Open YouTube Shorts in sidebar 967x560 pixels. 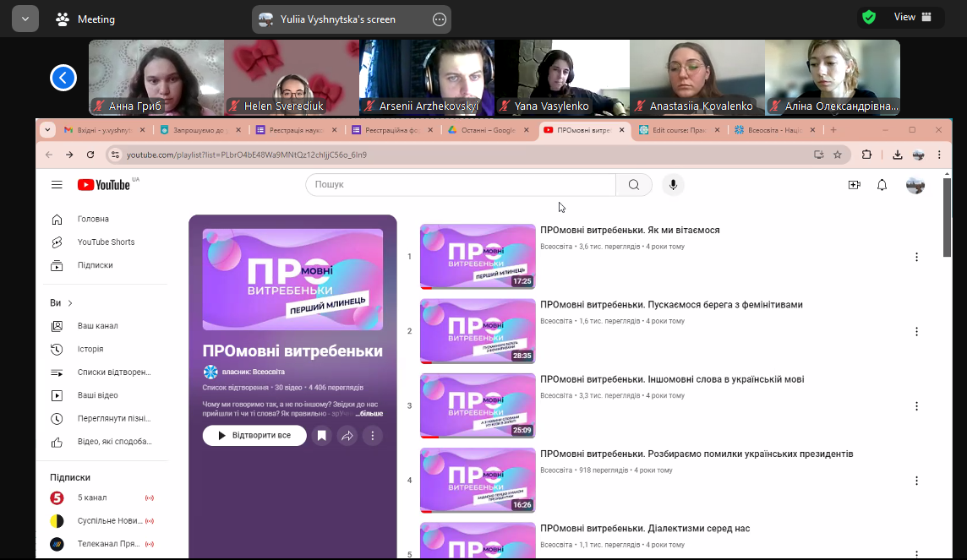point(106,242)
